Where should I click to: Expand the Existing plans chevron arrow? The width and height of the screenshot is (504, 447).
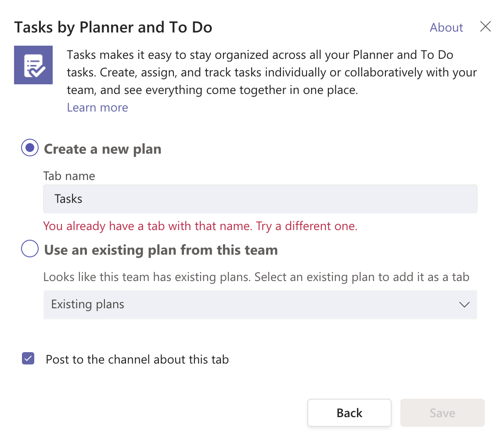(x=464, y=304)
